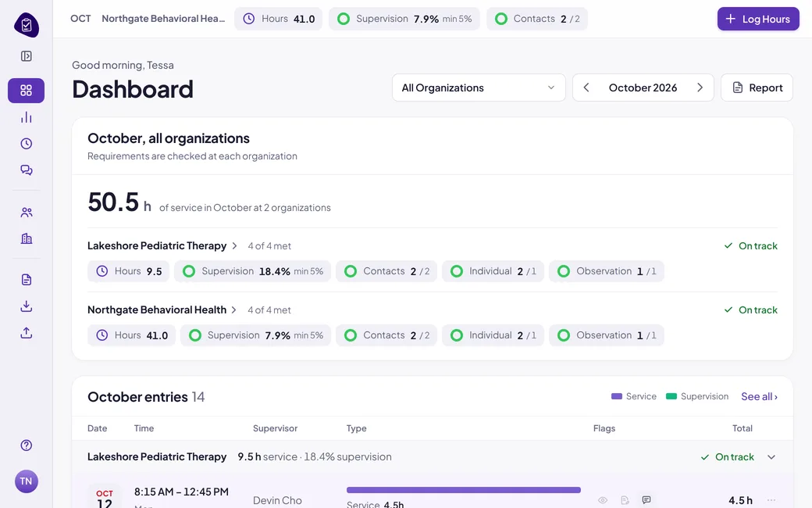
Task: Click the Oct 12 entry purple service bar
Action: [464, 490]
